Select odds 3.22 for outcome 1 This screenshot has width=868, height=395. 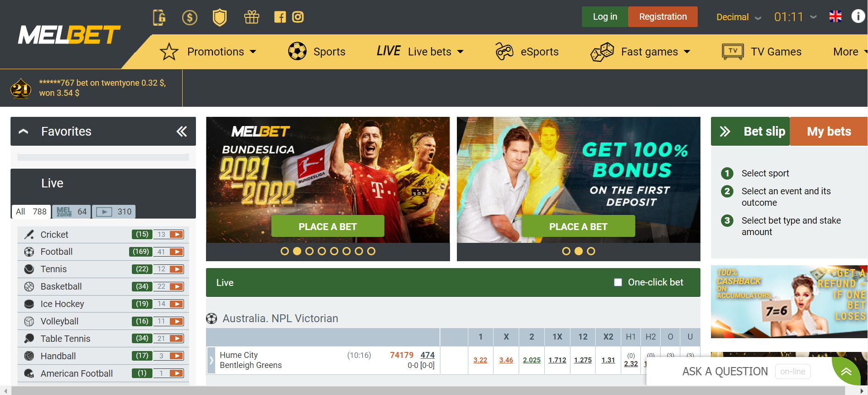click(480, 360)
